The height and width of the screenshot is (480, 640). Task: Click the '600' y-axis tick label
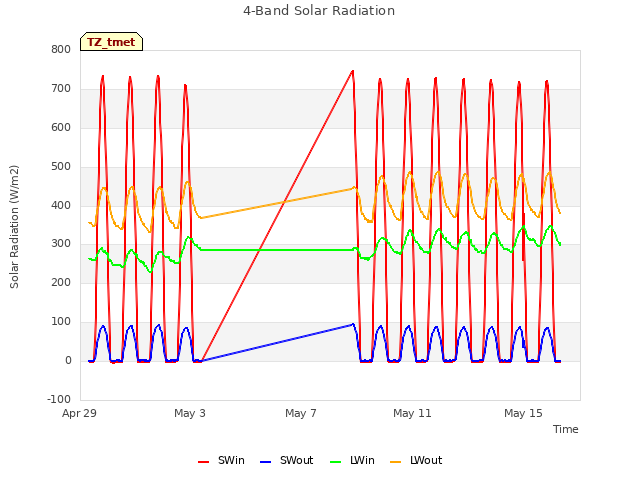61,127
